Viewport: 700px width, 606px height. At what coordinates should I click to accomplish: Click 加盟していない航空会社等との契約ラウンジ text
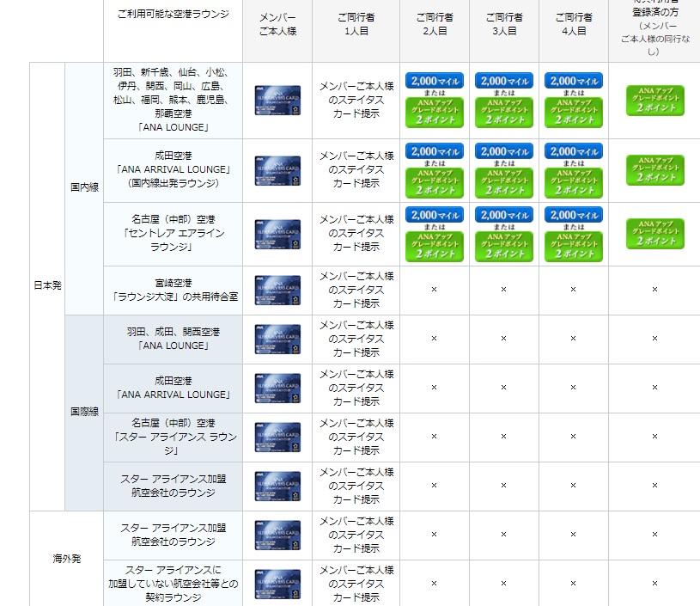click(173, 584)
